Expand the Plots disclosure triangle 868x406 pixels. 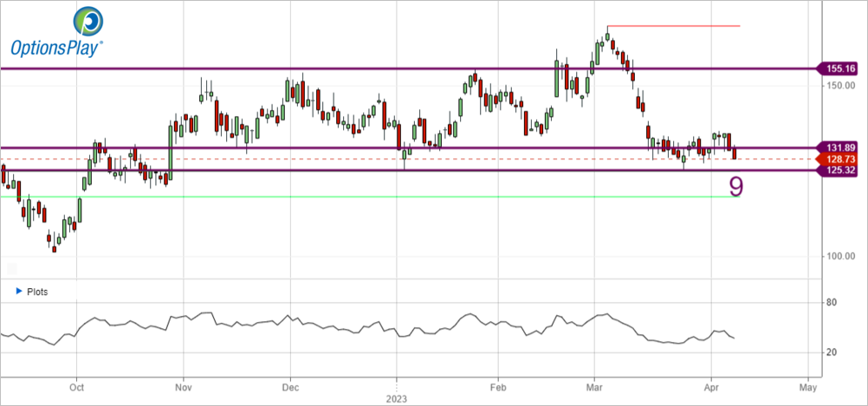(x=19, y=291)
